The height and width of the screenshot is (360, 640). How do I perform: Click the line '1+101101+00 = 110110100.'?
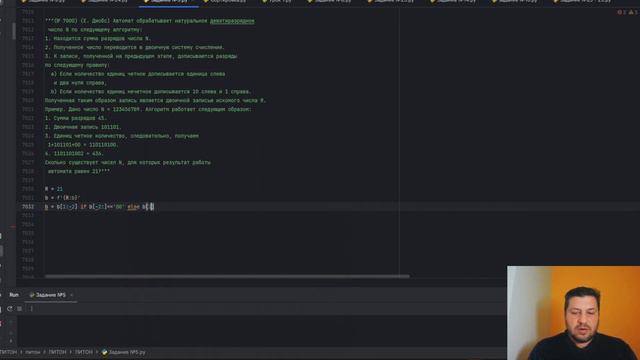(x=83, y=145)
